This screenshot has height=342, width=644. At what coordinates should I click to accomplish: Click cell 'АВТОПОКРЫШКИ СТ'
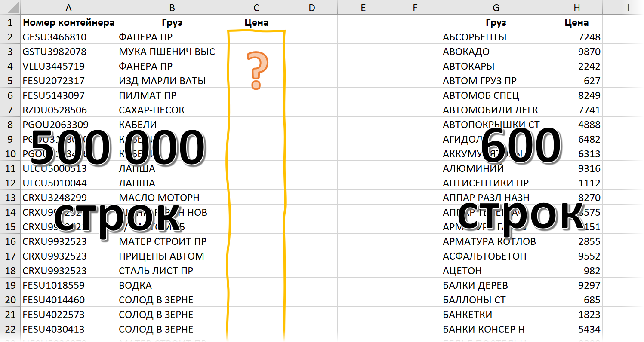coord(496,125)
